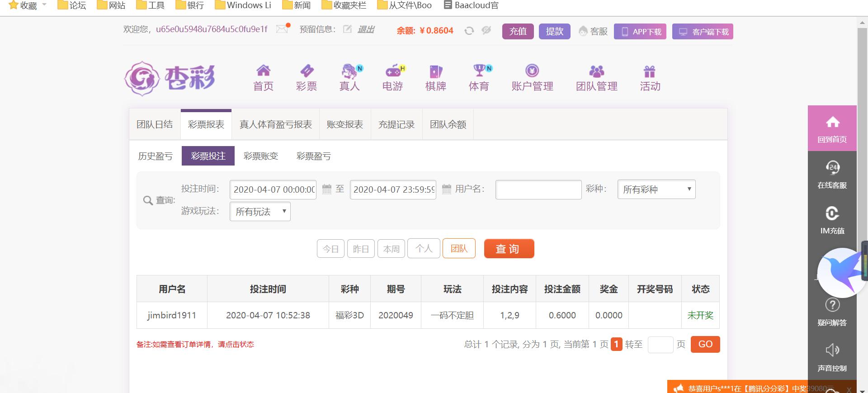Refresh the balance amount icon
The height and width of the screenshot is (393, 868).
point(469,30)
